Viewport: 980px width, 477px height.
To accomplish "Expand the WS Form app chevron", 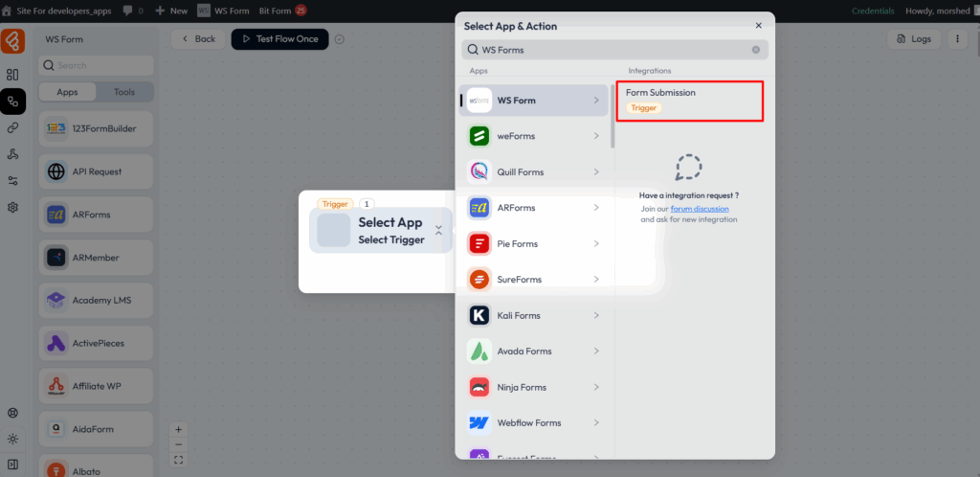I will click(x=596, y=101).
